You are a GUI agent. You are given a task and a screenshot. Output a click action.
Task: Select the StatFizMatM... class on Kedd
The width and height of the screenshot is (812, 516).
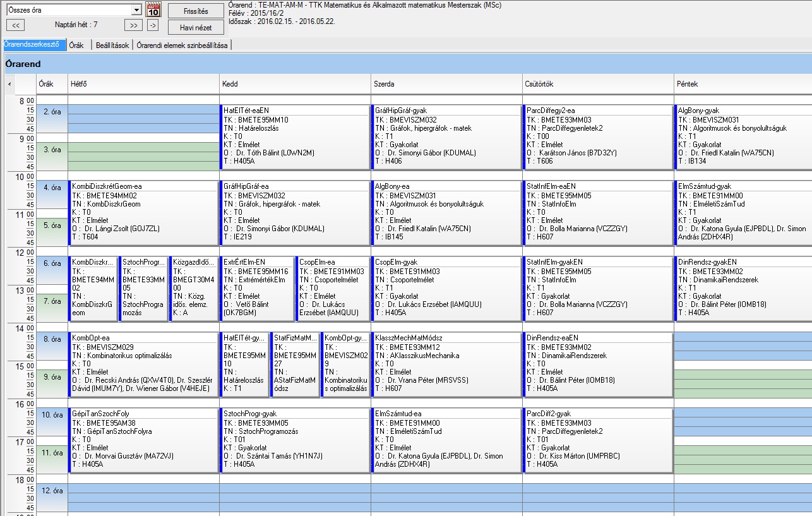point(295,364)
